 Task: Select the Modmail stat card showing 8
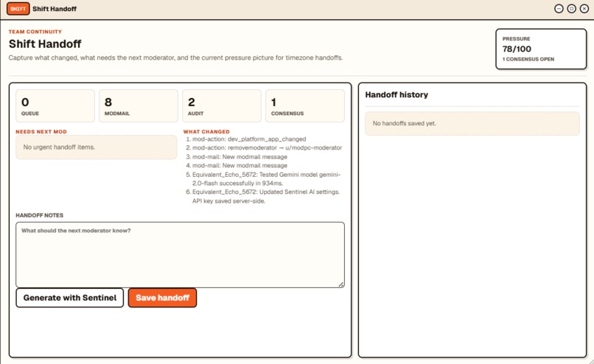tap(139, 105)
